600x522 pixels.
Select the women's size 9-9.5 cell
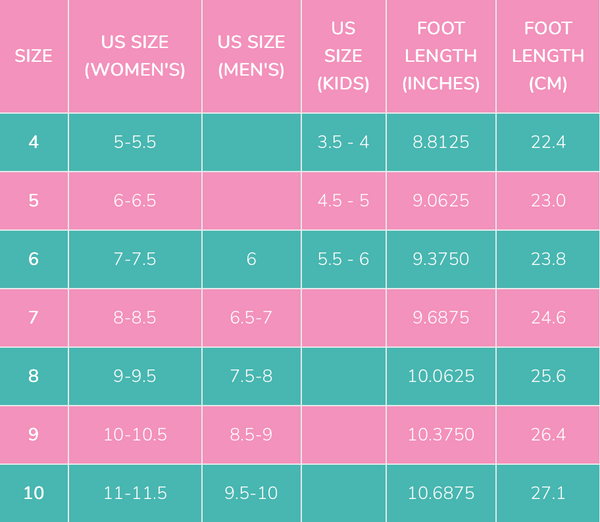tap(135, 376)
